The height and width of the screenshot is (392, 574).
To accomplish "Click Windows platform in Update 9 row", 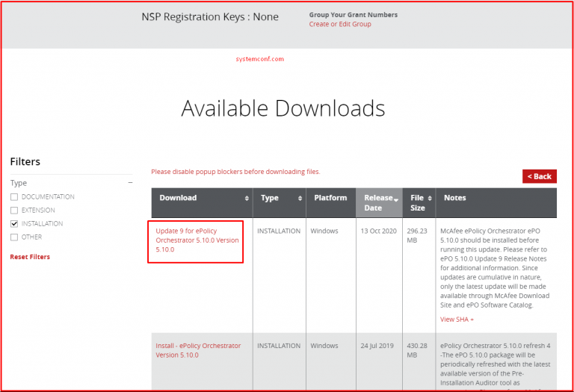I will point(324,231).
